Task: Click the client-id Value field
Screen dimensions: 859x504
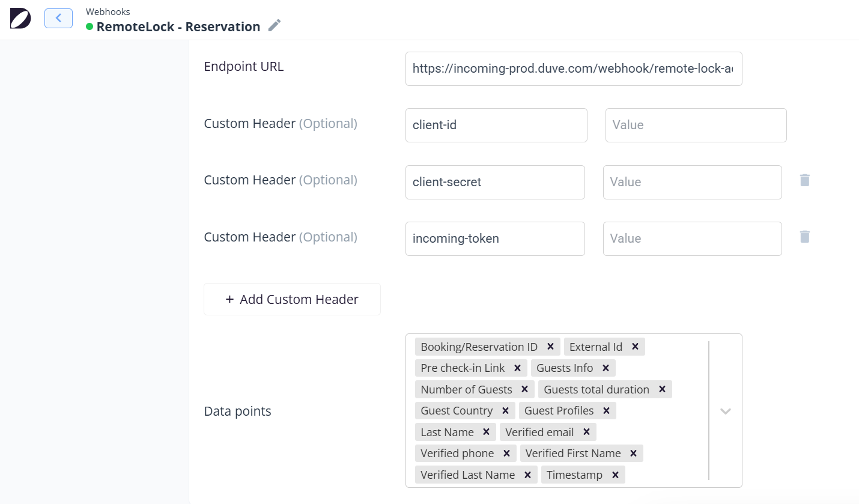Action: 696,125
